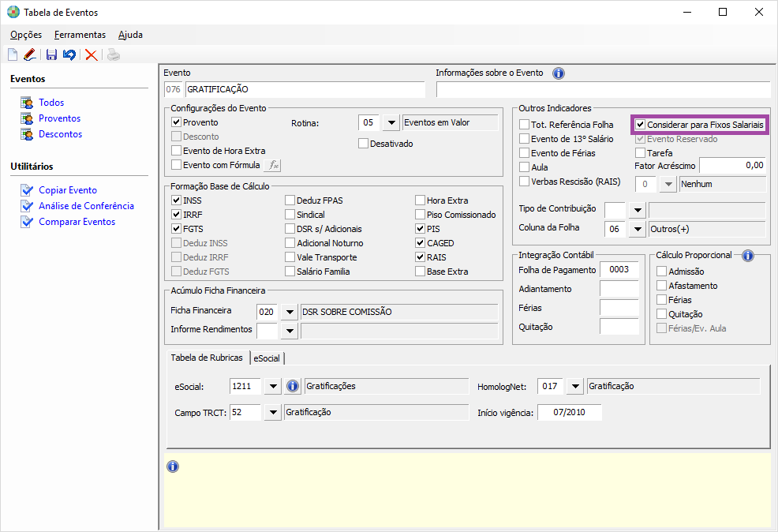Toggle the CAGED checkbox
This screenshot has height=532, width=778.
pos(421,243)
